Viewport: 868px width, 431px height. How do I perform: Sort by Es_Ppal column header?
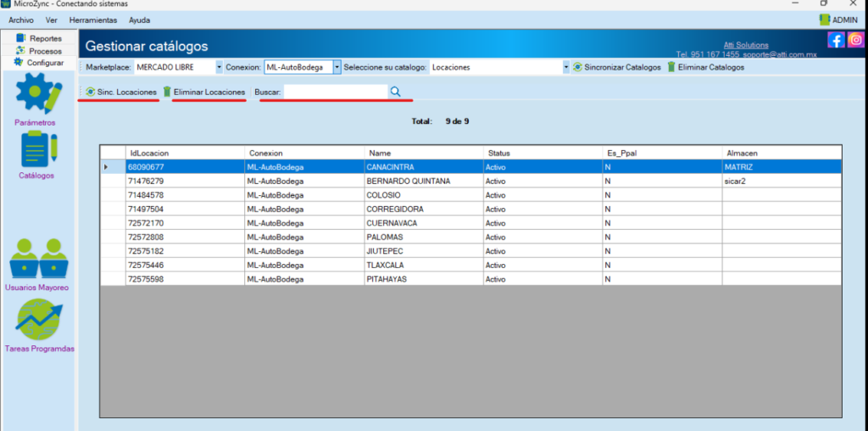pyautogui.click(x=662, y=153)
